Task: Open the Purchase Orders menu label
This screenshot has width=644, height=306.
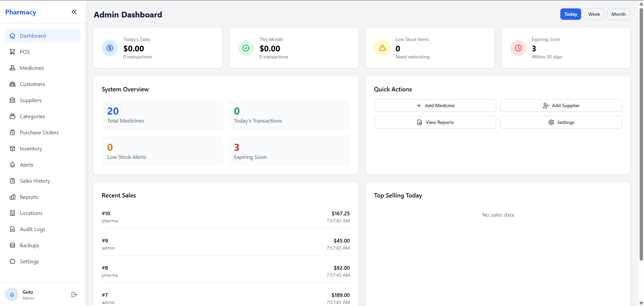Action: click(39, 132)
